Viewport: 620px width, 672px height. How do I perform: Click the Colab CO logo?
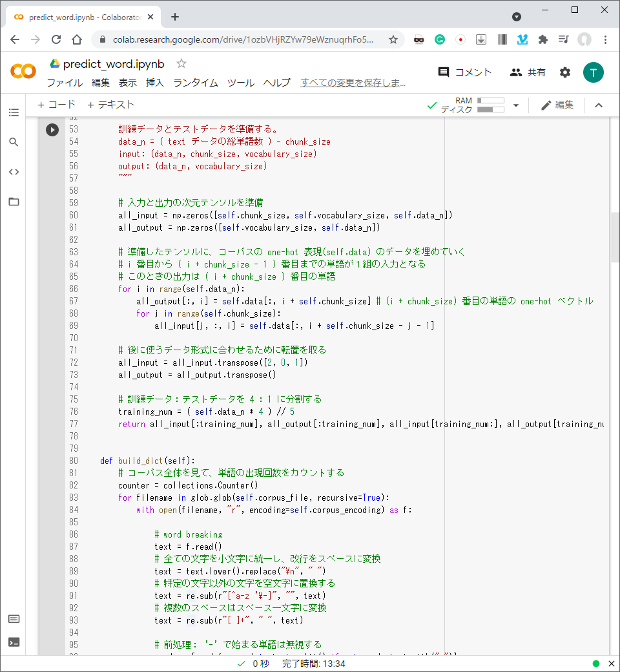click(23, 71)
